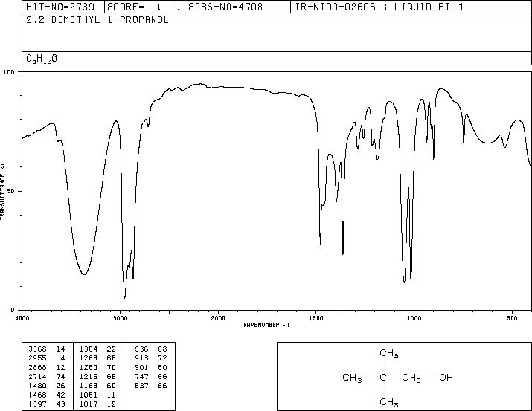Click the 4000 wavenumber axis label
The width and height of the screenshot is (532, 411).
pos(22,318)
